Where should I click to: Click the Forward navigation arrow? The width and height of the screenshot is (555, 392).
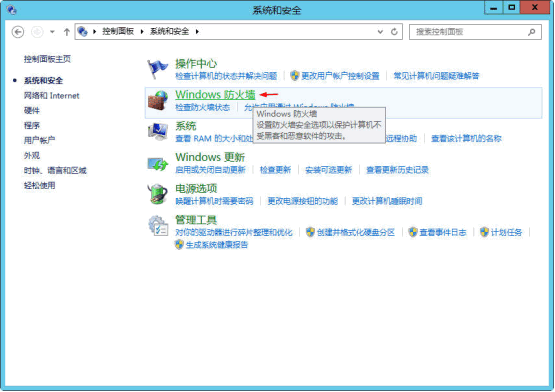click(x=37, y=32)
